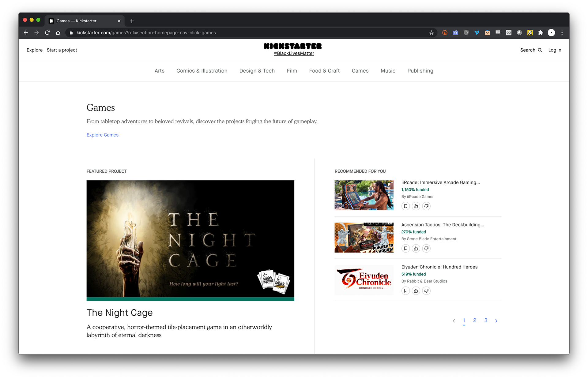Click the Search magnifier button

pyautogui.click(x=531, y=50)
